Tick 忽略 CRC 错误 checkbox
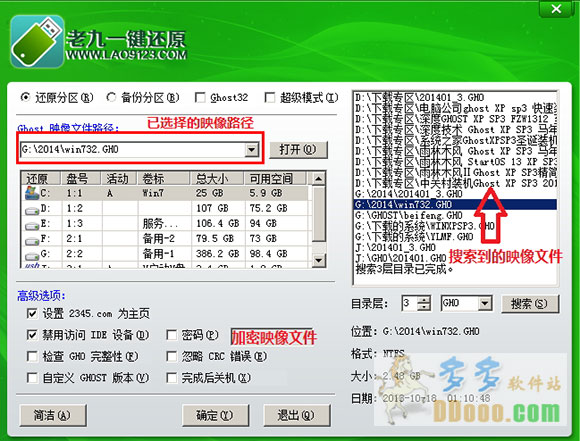The width and height of the screenshot is (580, 441). click(x=171, y=356)
